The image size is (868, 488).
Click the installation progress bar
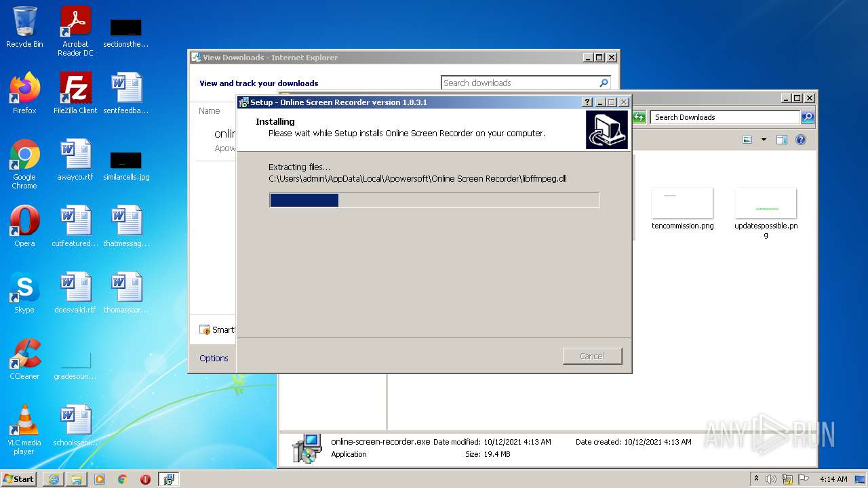coord(434,200)
